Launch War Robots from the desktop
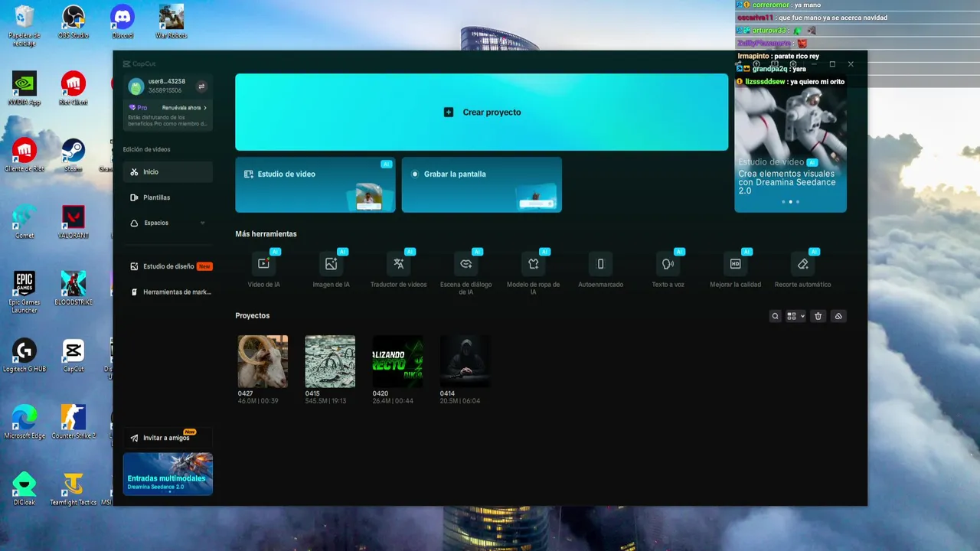The width and height of the screenshot is (980, 551). click(171, 22)
